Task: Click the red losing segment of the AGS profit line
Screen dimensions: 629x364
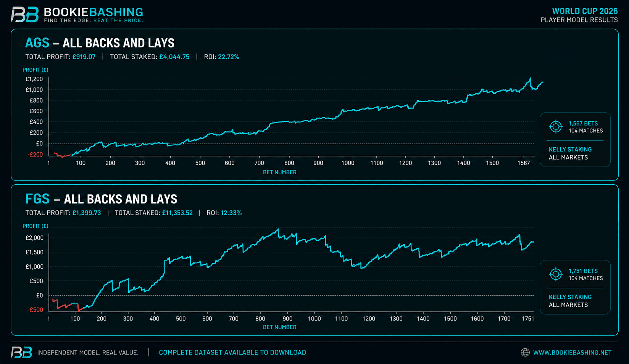Action: [x=62, y=155]
